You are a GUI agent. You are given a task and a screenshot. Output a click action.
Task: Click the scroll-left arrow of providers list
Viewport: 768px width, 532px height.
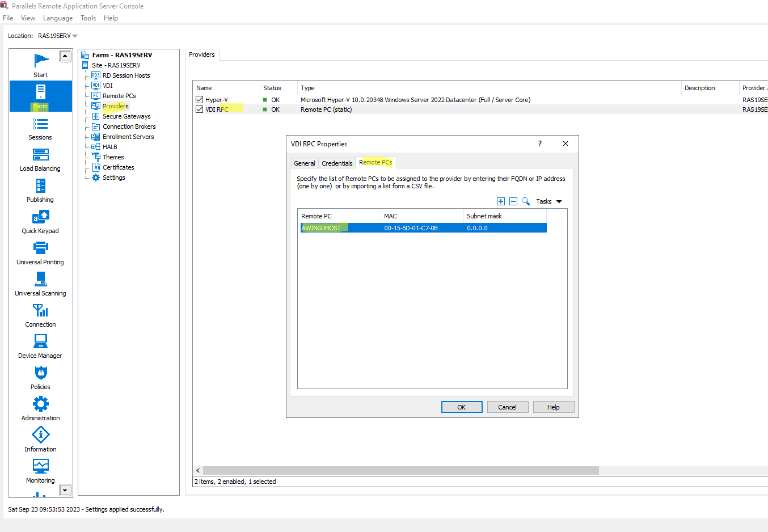click(198, 470)
